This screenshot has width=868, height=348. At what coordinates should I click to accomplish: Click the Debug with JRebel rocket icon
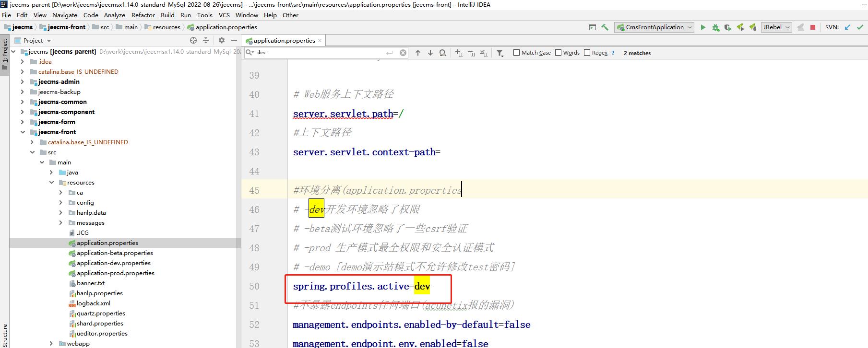click(x=753, y=27)
